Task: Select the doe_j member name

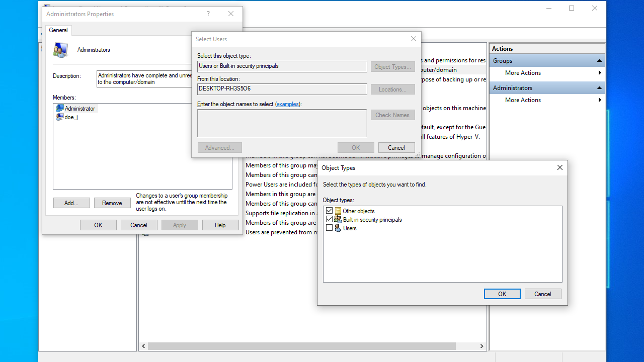Action: coord(71,117)
